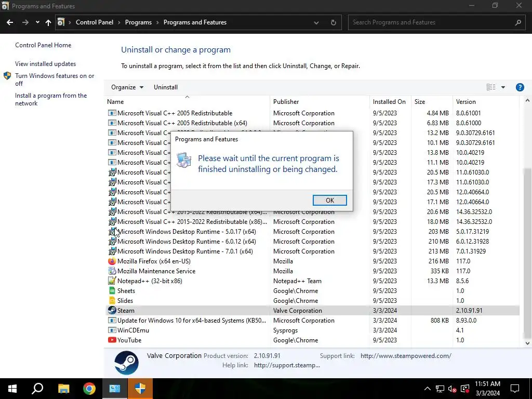
Task: Open Control Panel Home link
Action: pyautogui.click(x=43, y=45)
